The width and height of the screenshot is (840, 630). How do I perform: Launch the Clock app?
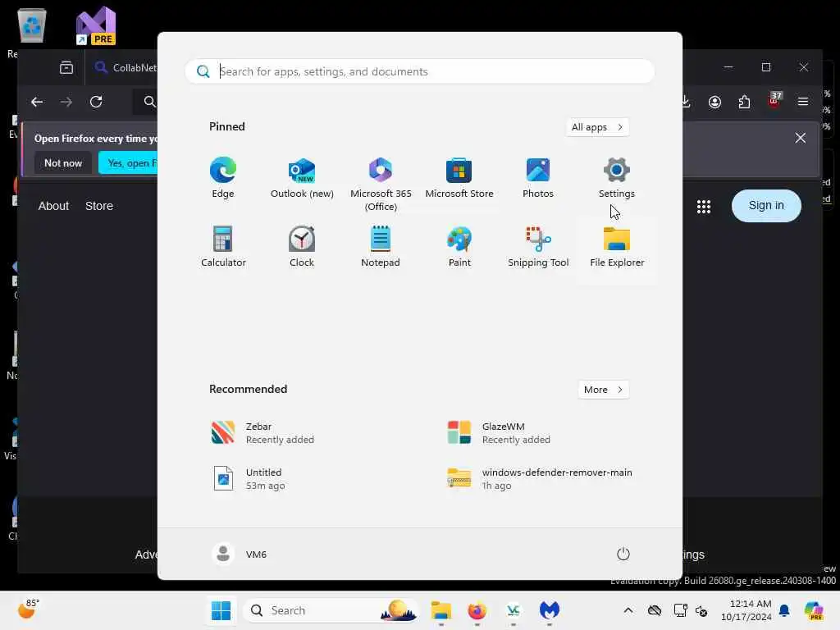coord(302,247)
